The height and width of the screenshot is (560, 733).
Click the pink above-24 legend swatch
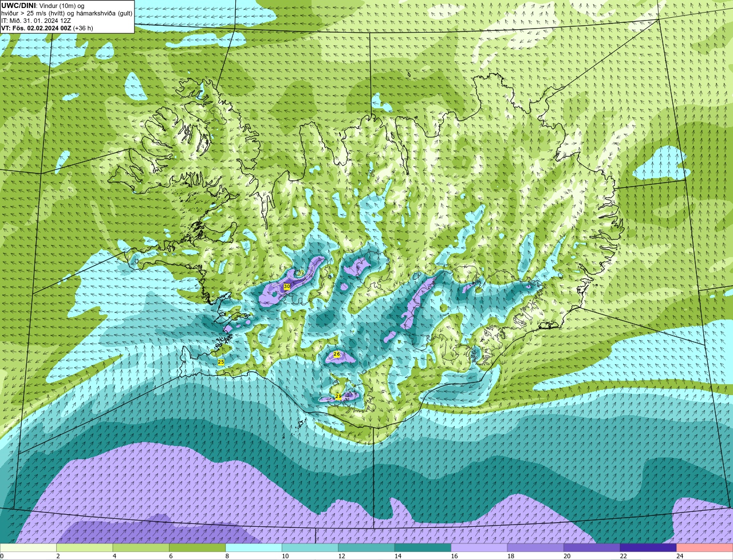pyautogui.click(x=705, y=548)
